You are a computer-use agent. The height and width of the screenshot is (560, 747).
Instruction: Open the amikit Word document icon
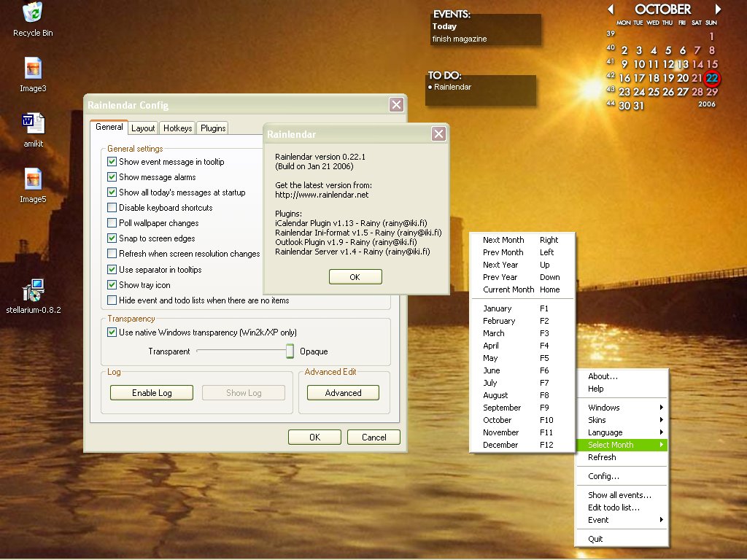pos(33,124)
